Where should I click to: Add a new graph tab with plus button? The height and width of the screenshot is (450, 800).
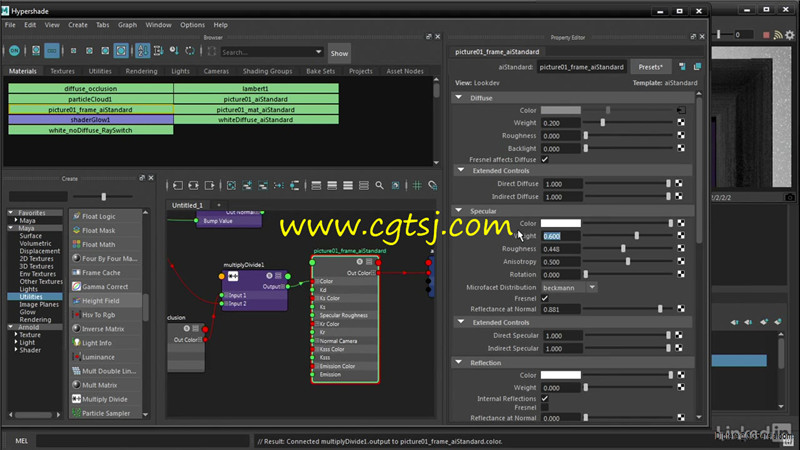[219, 205]
